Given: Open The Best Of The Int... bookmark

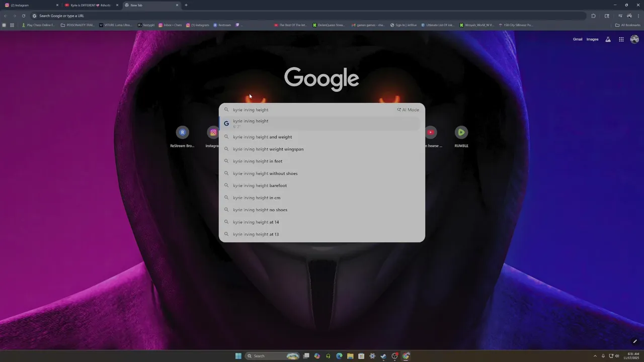Looking at the screenshot, I should point(290,25).
